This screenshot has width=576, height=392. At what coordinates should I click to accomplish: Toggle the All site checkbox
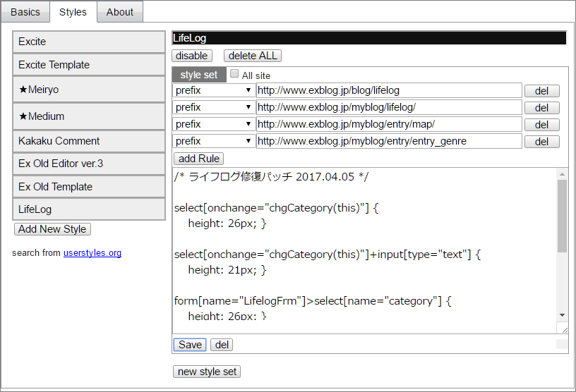234,74
